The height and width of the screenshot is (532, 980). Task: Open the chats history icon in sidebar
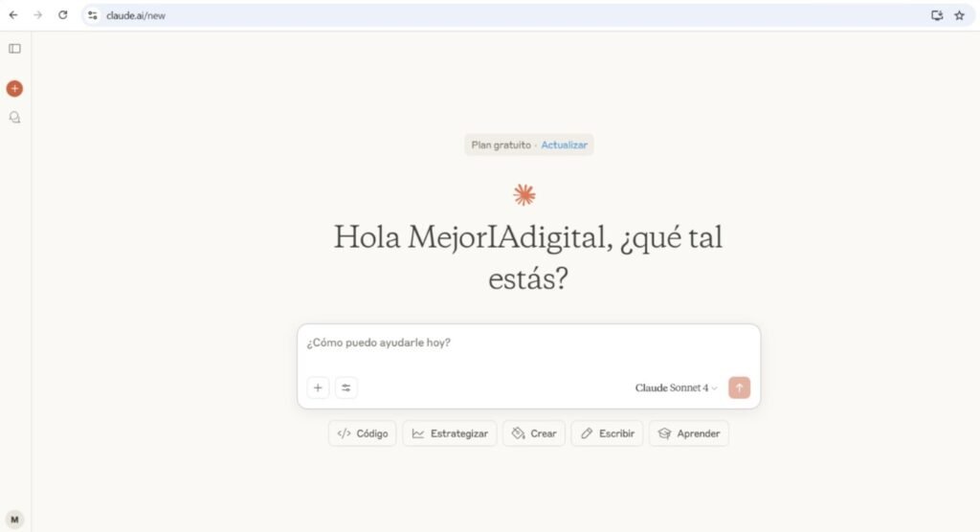[14, 118]
